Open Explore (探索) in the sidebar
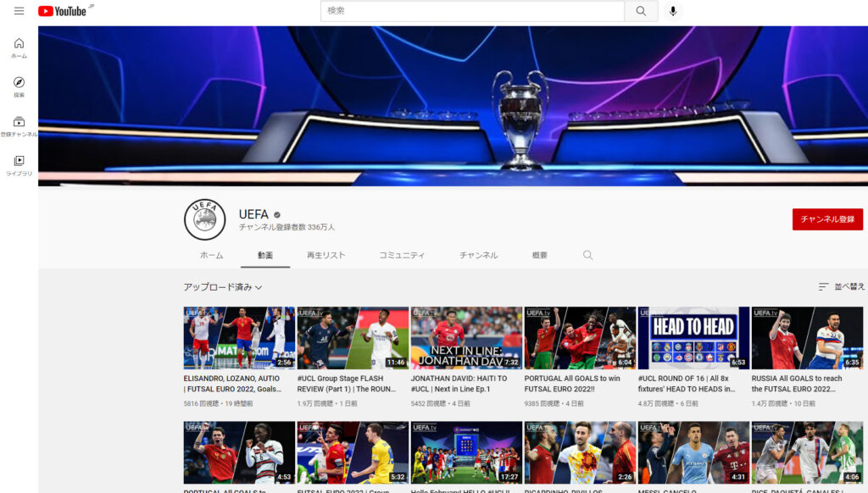868x493 pixels. (19, 87)
